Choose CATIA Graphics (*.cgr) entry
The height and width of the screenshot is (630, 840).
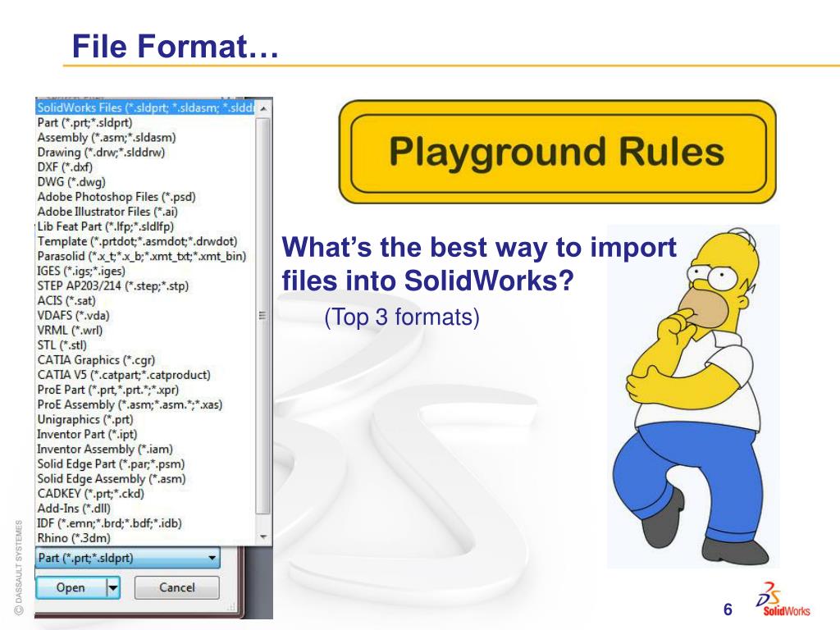[146, 360]
